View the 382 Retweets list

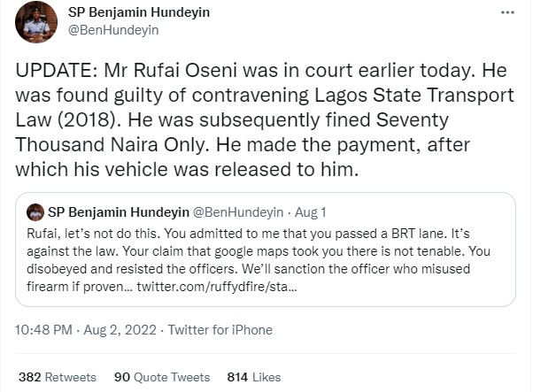pyautogui.click(x=58, y=377)
